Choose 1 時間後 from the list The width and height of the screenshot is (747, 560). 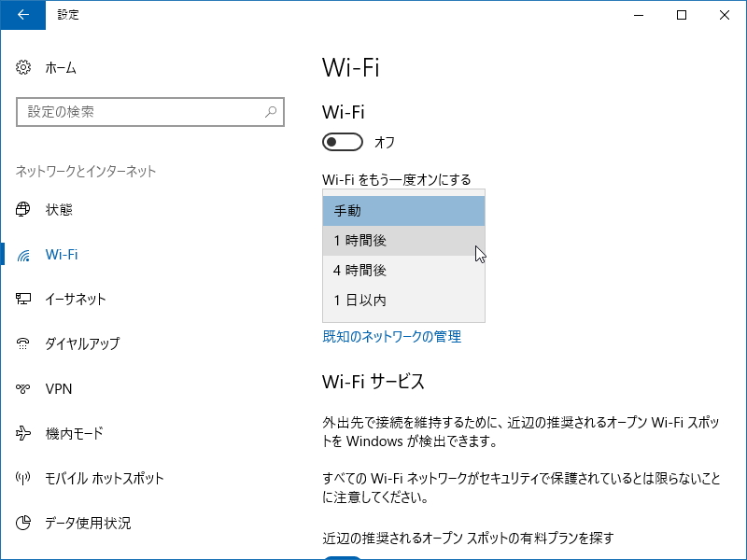pos(403,240)
